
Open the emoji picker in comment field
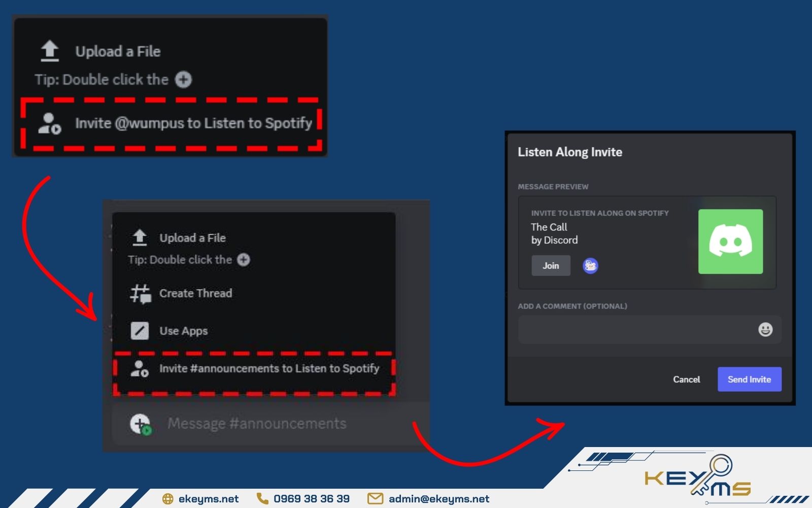click(765, 330)
